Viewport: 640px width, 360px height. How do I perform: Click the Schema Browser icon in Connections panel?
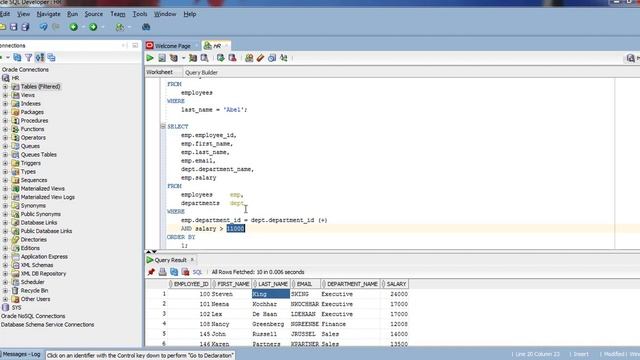point(40,58)
